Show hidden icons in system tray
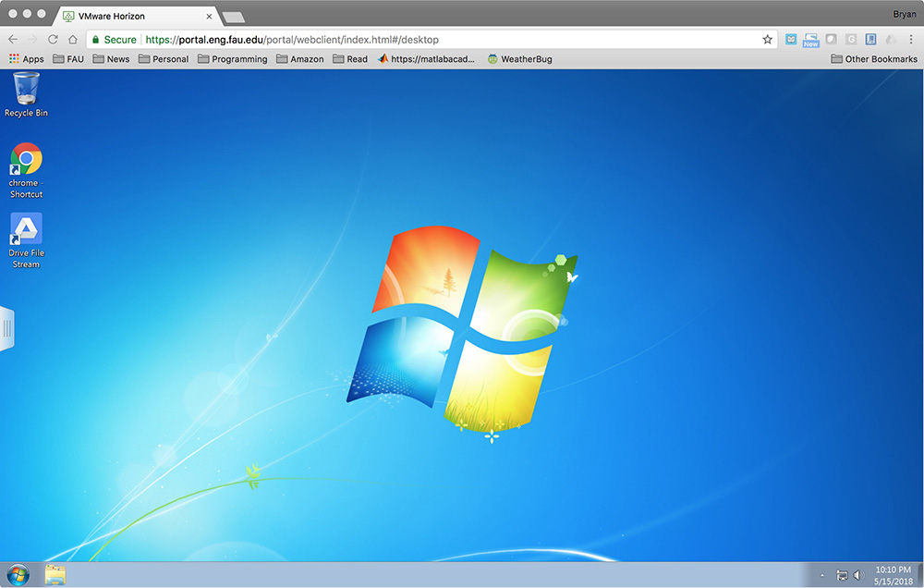 point(822,575)
